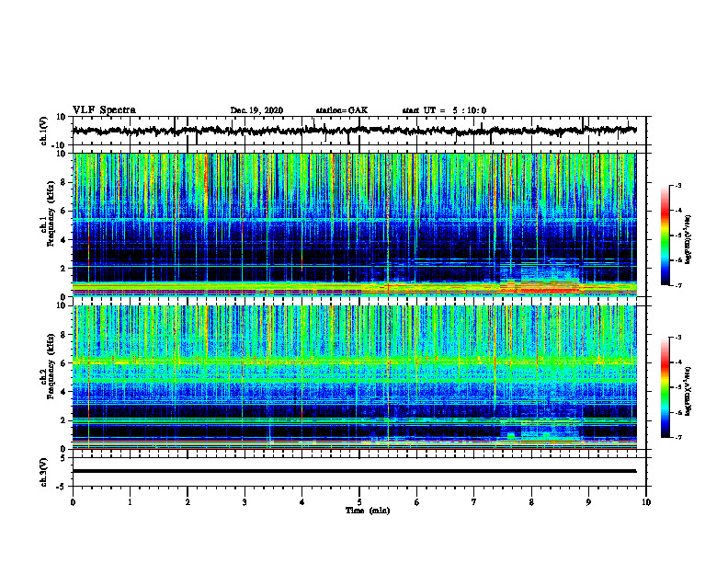This screenshot has height=563, width=728.
Task: Click the ch.1 "Frequency (kHz)" axis label
Action: pos(51,213)
